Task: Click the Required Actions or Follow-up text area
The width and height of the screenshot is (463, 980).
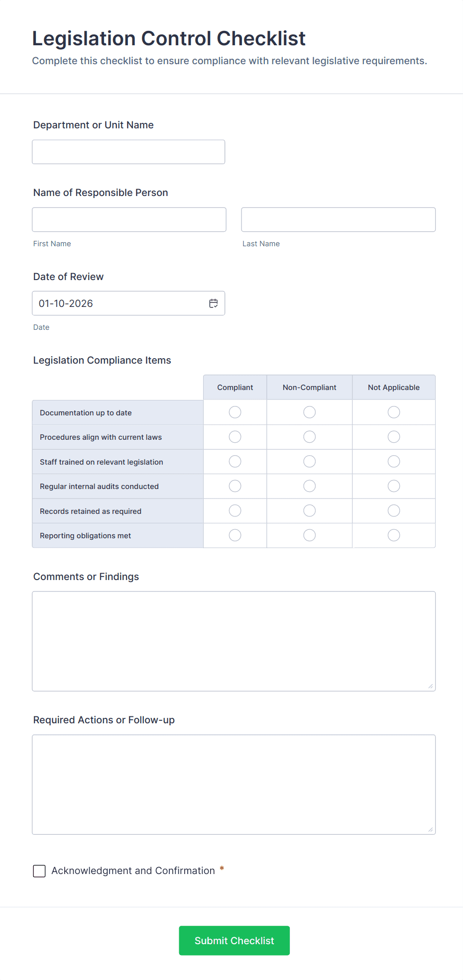Action: [x=233, y=784]
